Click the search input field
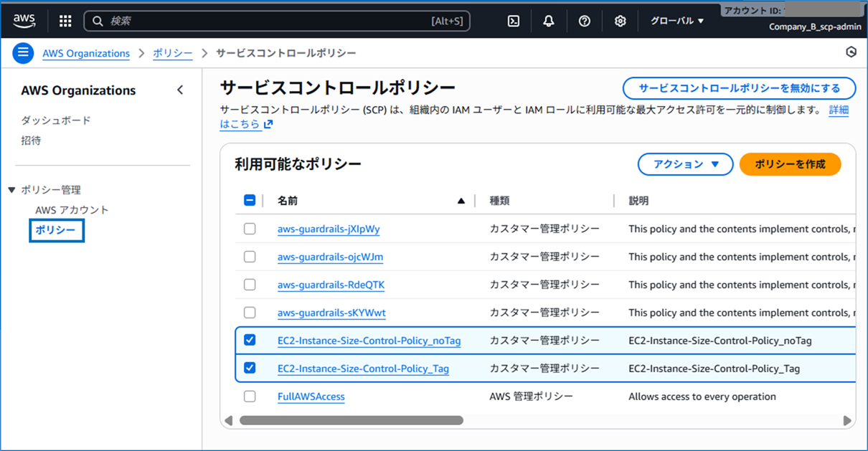The image size is (868, 451). [280, 20]
